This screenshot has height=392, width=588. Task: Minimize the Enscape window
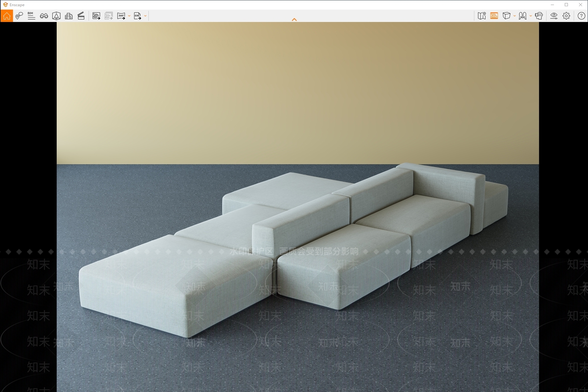[x=552, y=5]
